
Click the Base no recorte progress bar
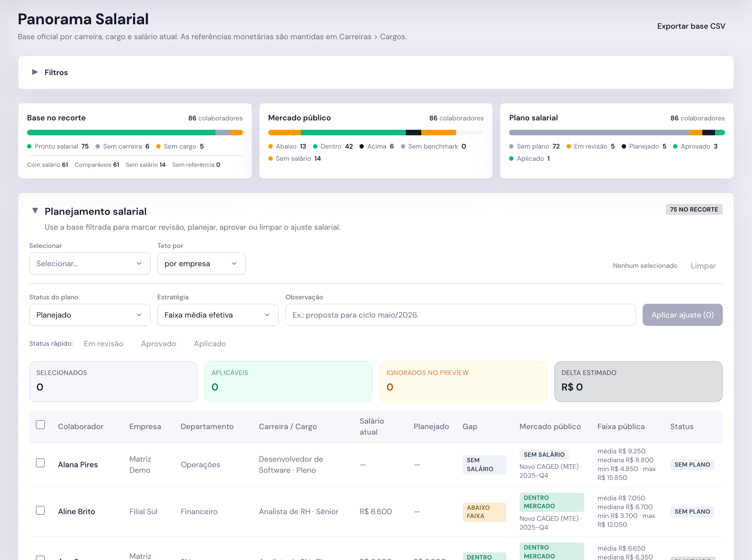pyautogui.click(x=135, y=133)
